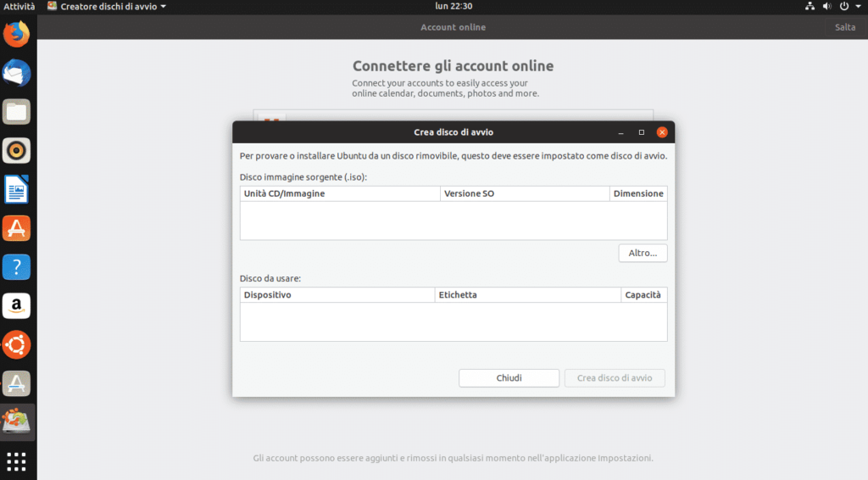Click the Chiudi button

tap(509, 378)
